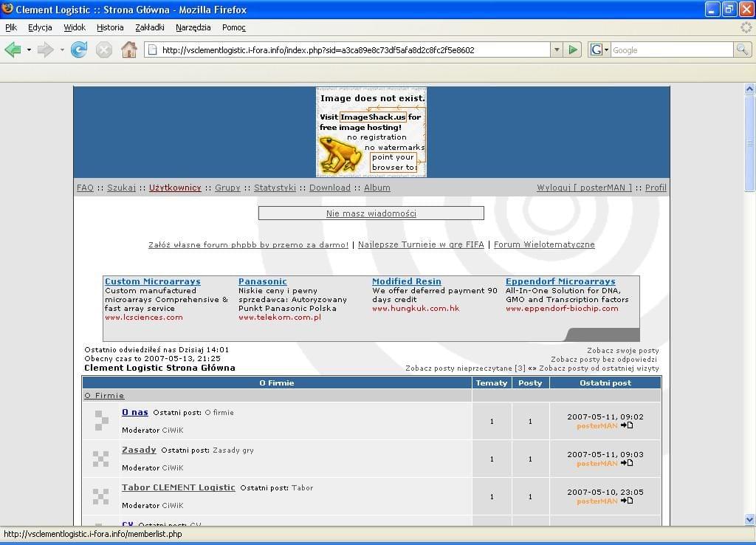Click Zobacz posty od ostatniej wizyty

[x=599, y=369]
